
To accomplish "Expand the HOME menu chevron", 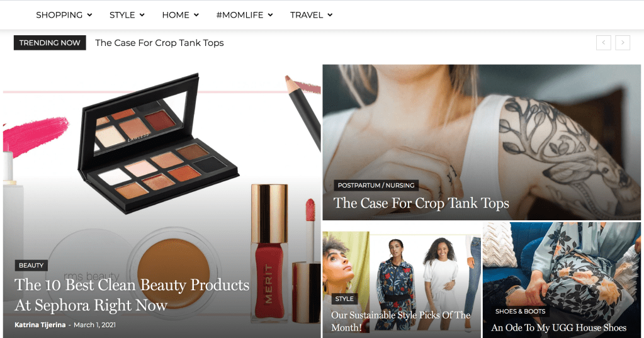I will pos(196,15).
